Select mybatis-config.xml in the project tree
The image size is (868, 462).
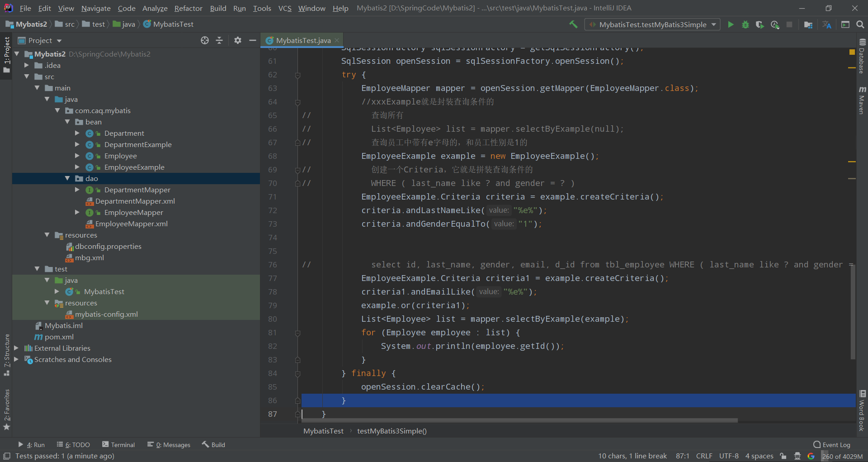tap(106, 314)
